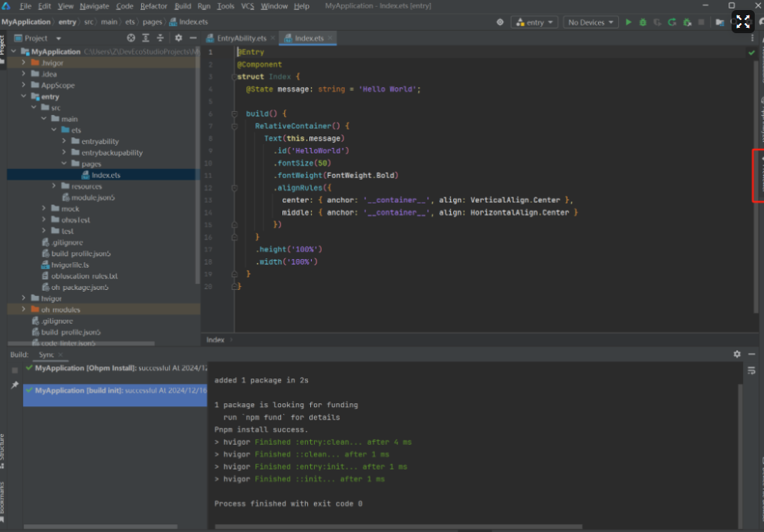Toggle the Structure side tool window
The width and height of the screenshot is (764, 532).
2,451
